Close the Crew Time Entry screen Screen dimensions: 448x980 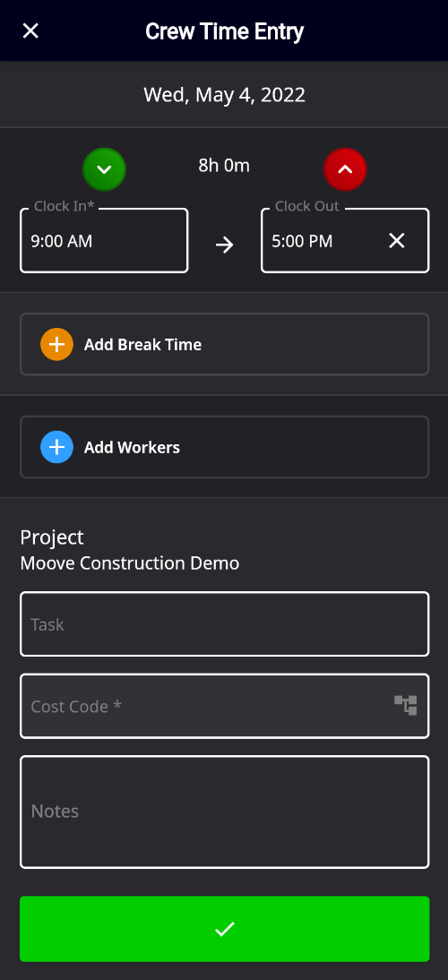(30, 30)
